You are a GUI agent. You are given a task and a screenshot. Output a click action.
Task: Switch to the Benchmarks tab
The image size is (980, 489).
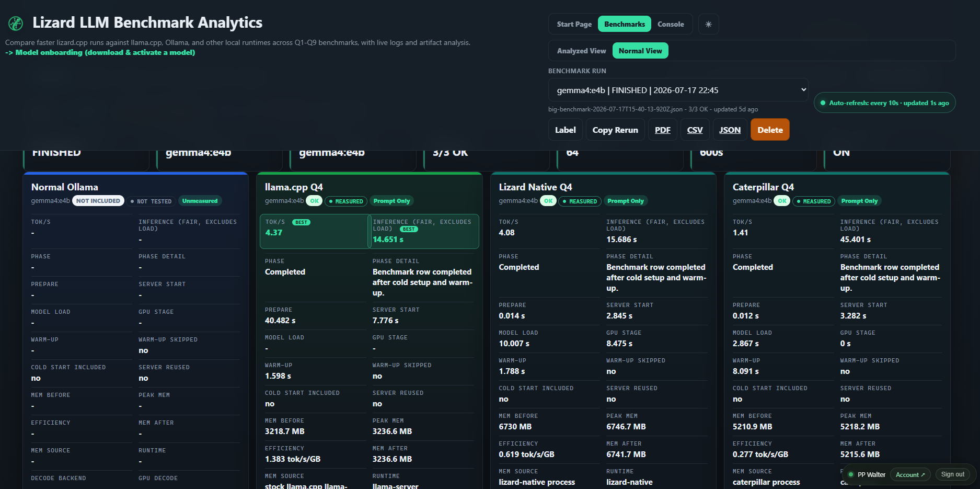625,24
